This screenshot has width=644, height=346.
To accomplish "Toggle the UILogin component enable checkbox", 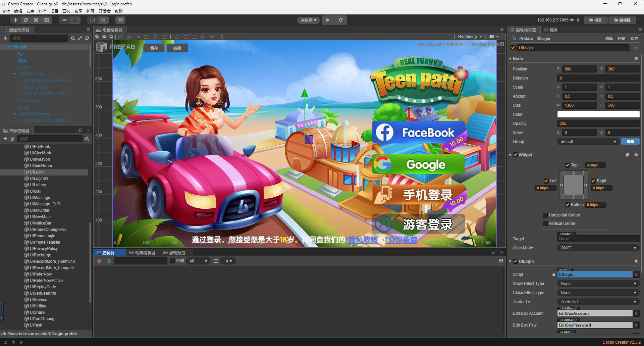I will pos(516,261).
